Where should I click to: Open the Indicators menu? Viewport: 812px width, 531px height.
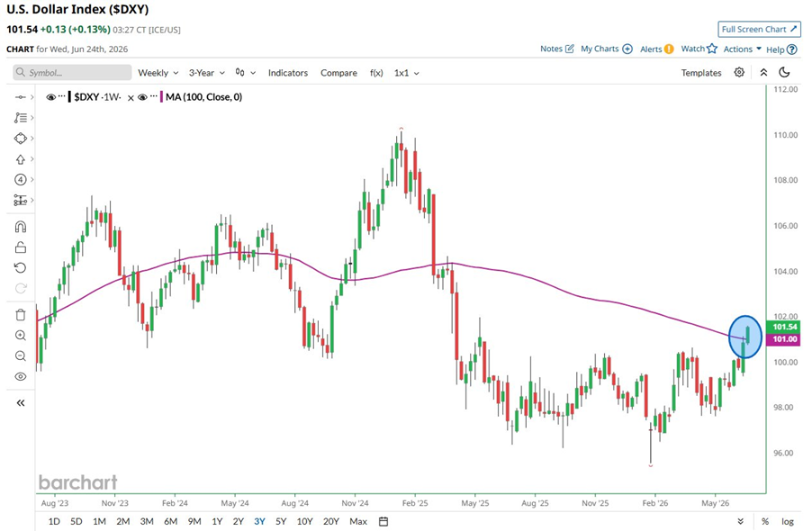click(x=288, y=73)
